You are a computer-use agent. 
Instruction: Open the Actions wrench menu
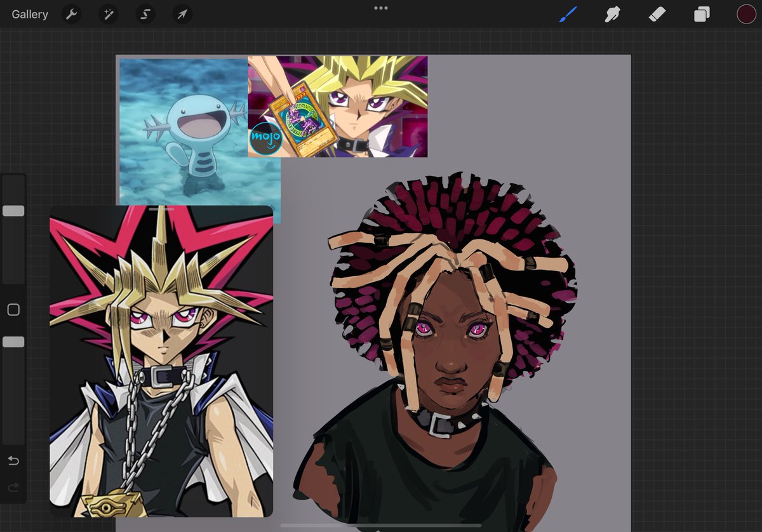(x=72, y=14)
